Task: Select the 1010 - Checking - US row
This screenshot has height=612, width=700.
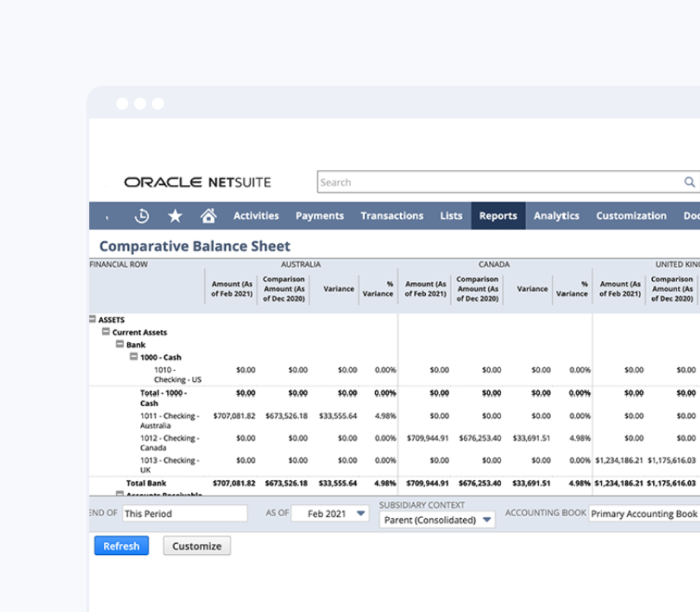Action: pos(394,374)
